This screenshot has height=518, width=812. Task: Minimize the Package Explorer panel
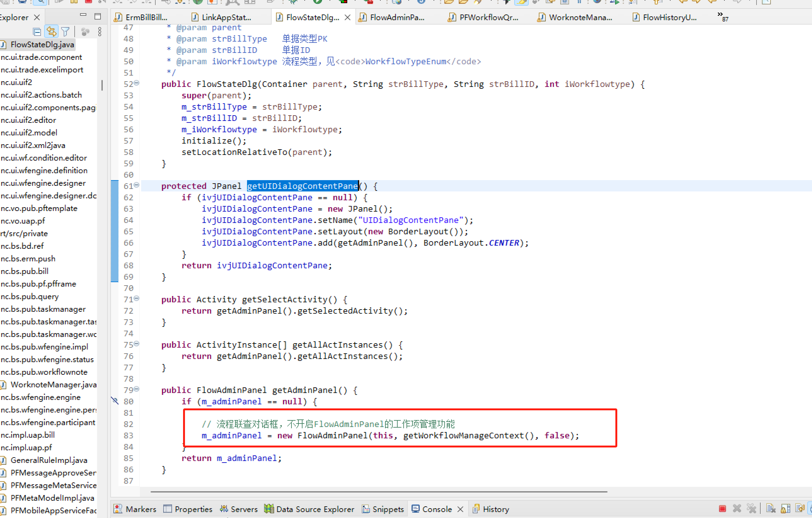(x=83, y=15)
